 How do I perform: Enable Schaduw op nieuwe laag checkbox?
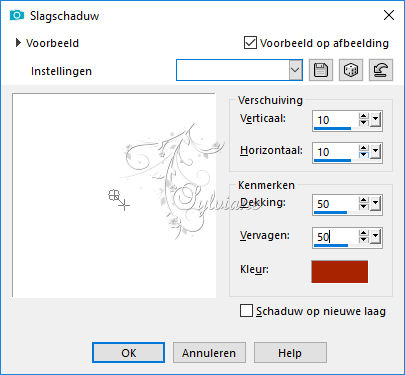pyautogui.click(x=246, y=311)
